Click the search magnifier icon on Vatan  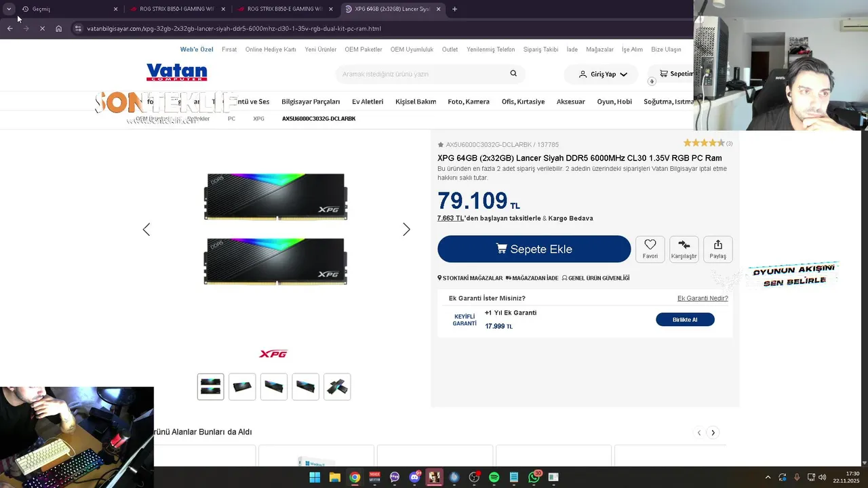click(513, 73)
